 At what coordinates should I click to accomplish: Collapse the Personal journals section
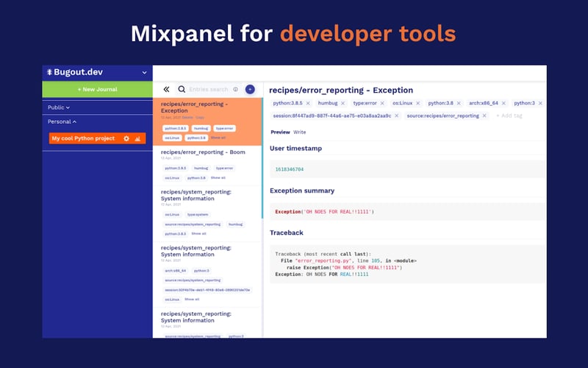coord(62,121)
